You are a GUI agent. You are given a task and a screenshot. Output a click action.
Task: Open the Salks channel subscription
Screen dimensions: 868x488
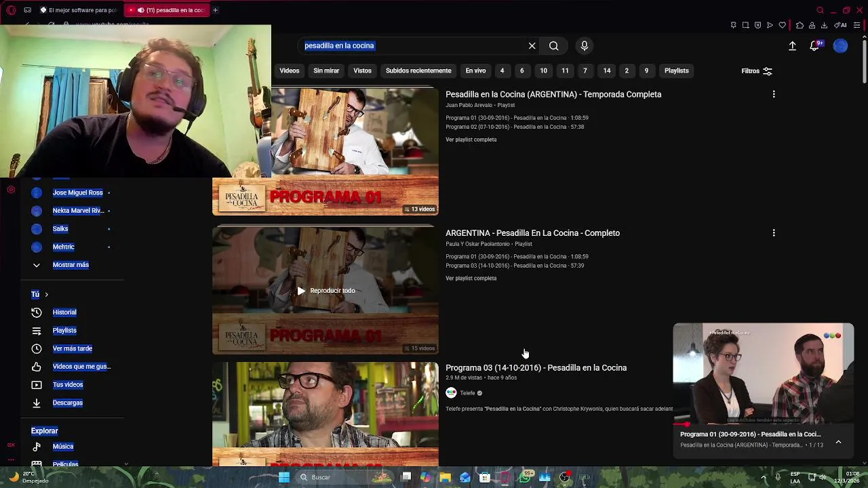point(60,229)
